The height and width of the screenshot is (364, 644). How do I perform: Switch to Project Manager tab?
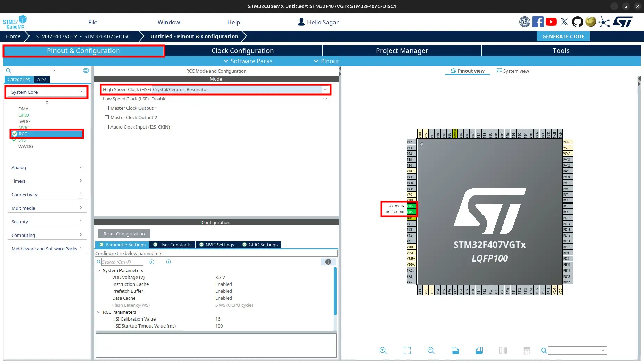point(402,51)
